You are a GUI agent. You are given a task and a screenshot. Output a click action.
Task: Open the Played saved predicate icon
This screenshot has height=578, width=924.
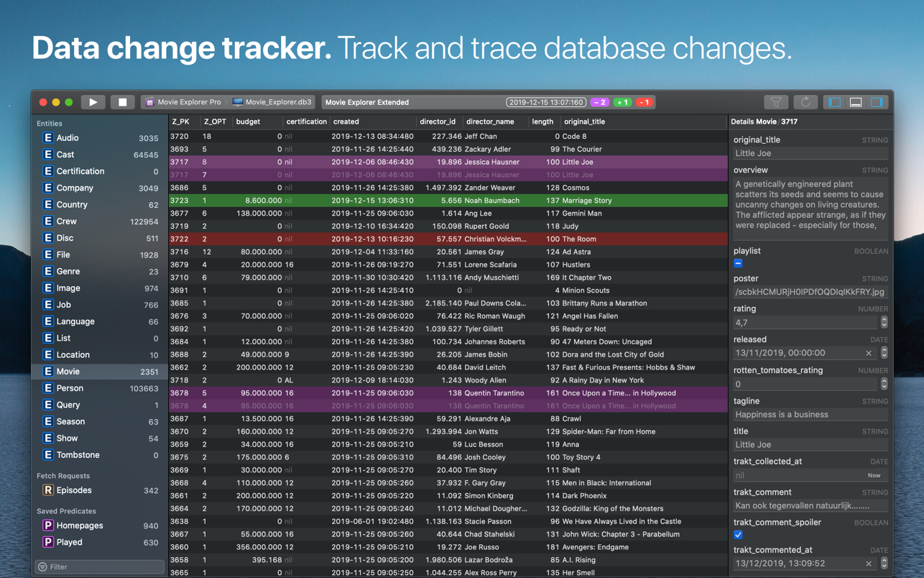click(x=48, y=542)
